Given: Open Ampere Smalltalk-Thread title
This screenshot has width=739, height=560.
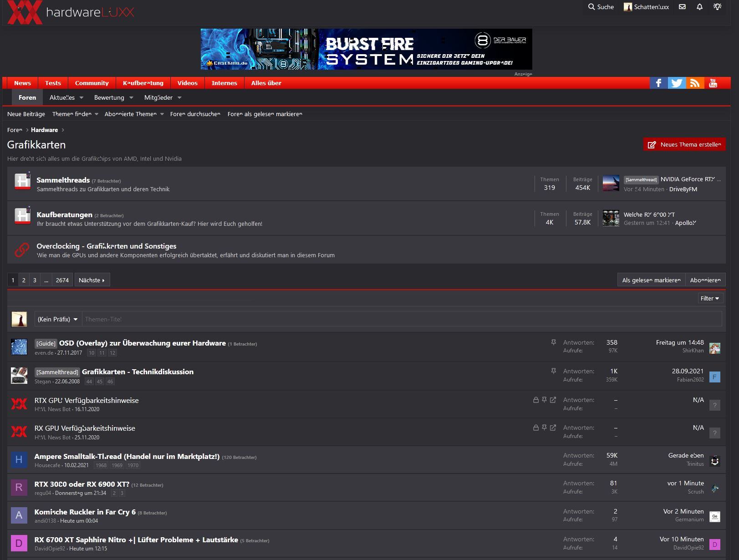Looking at the screenshot, I should [x=127, y=456].
